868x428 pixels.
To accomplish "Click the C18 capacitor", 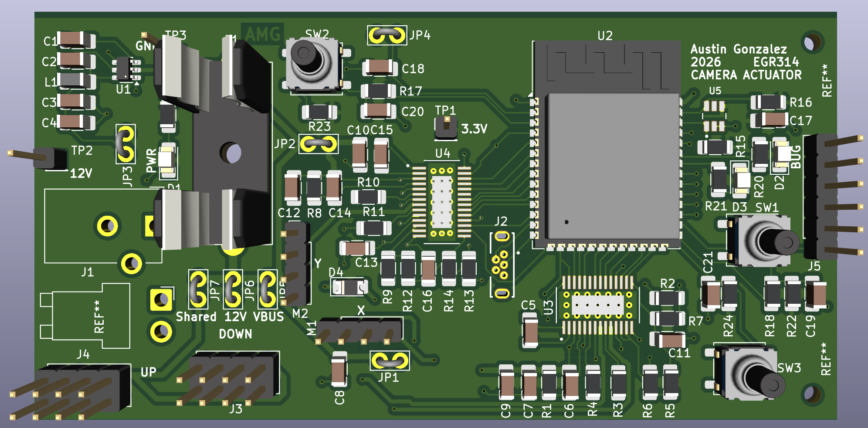I will click(380, 68).
